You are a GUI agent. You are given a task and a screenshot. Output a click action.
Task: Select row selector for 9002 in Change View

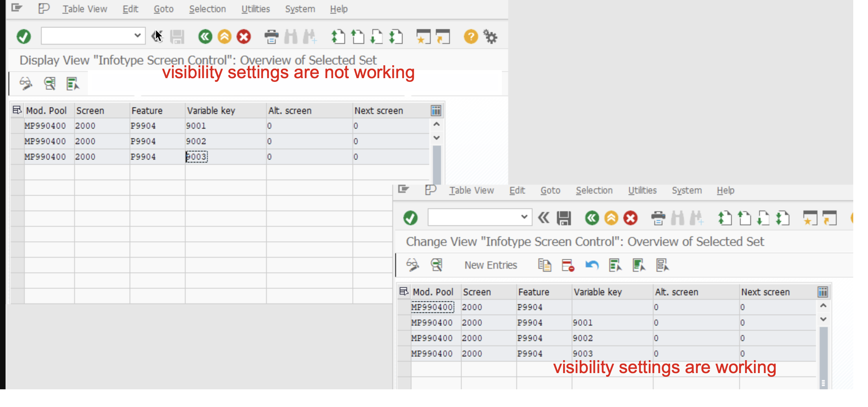click(x=404, y=338)
